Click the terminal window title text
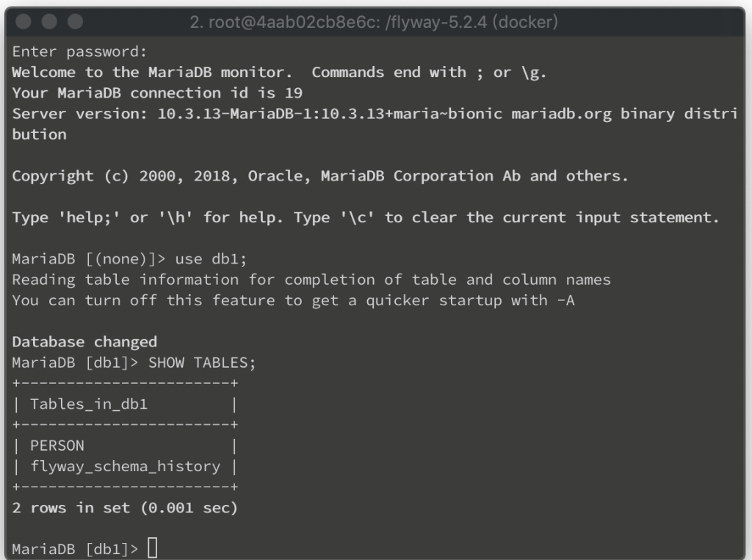 tap(374, 22)
